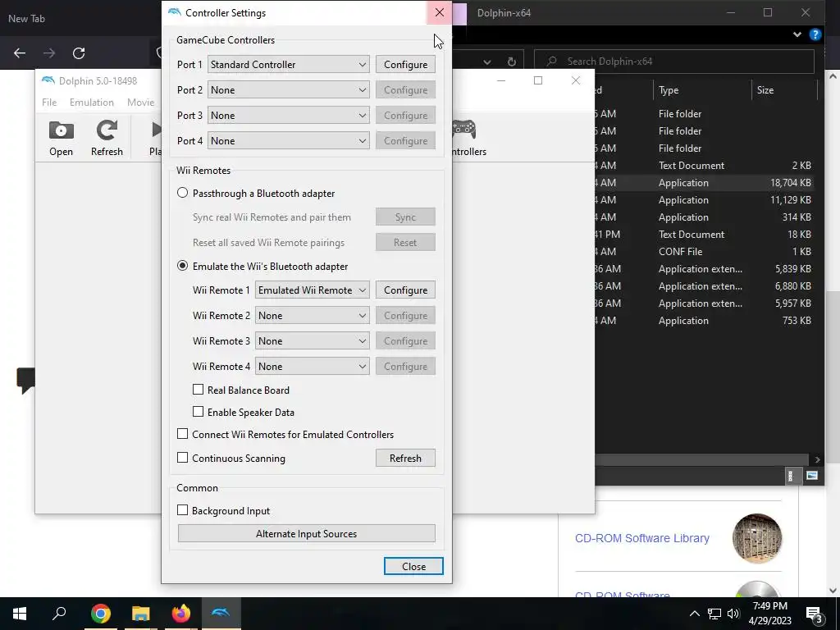The image size is (840, 630).
Task: Open taskbar search magnifier
Action: (x=59, y=613)
